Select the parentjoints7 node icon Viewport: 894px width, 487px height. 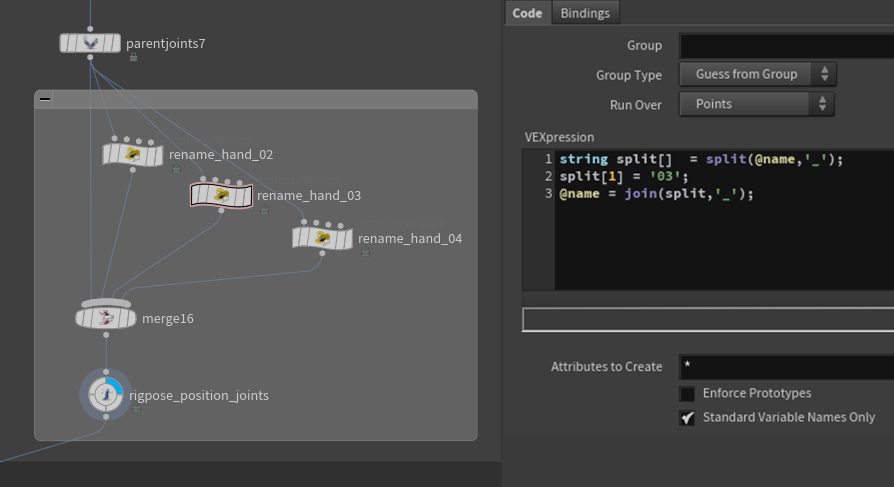91,44
